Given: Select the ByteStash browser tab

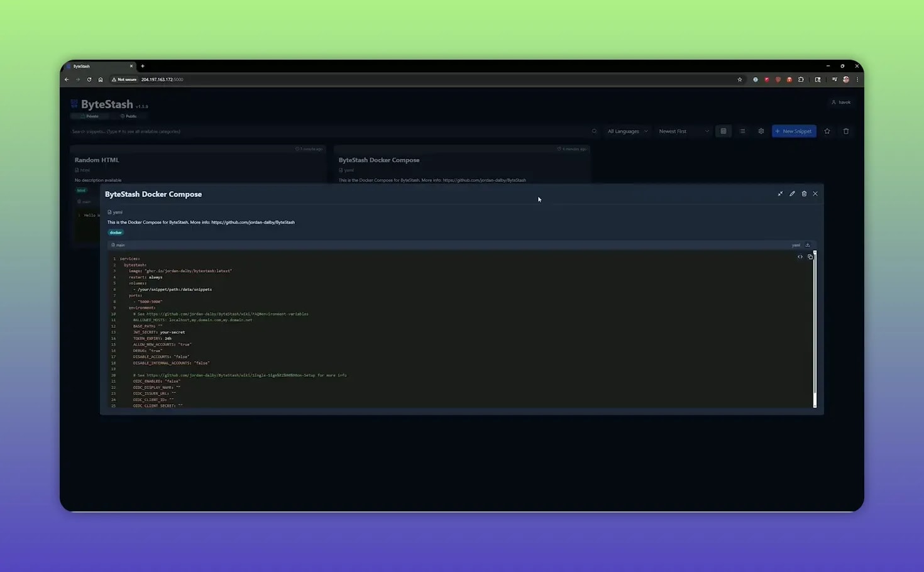Looking at the screenshot, I should [x=100, y=66].
